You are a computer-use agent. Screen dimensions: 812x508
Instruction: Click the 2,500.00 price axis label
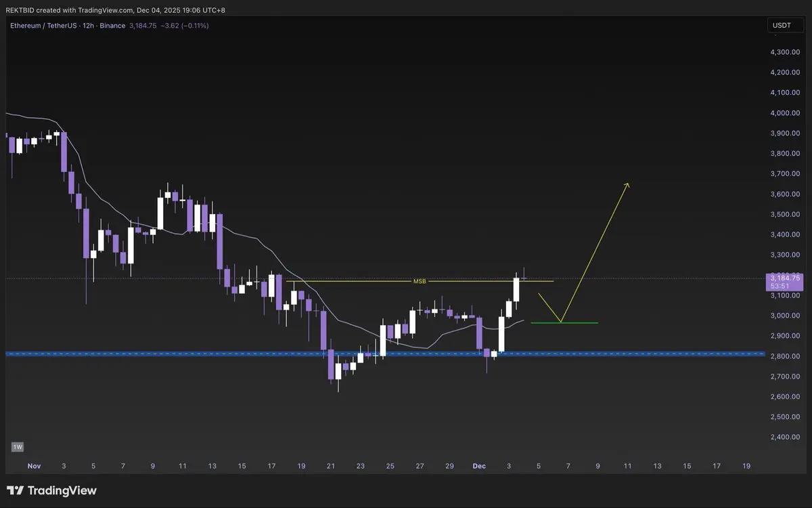785,417
